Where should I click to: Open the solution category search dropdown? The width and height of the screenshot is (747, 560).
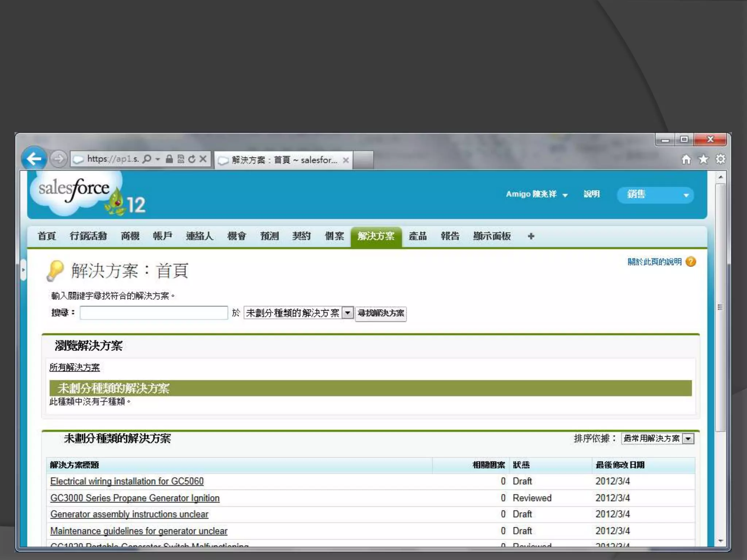(348, 313)
